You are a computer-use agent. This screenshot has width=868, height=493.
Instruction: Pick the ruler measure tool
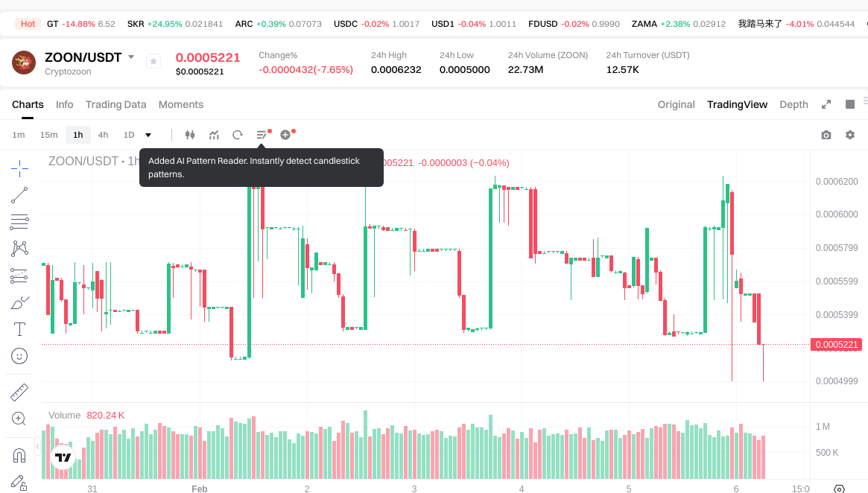point(19,392)
